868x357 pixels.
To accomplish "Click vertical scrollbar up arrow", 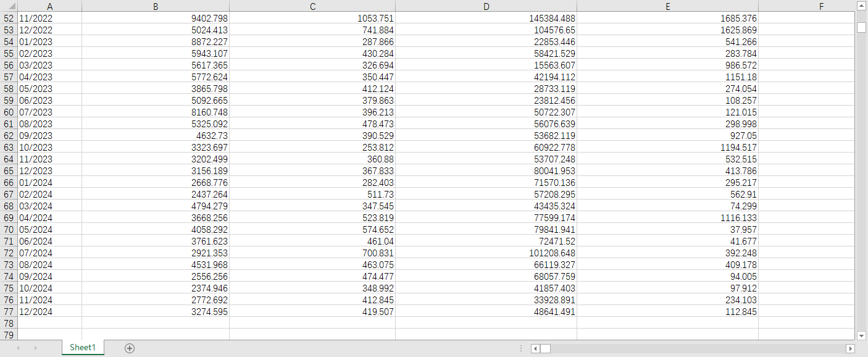I will 862,6.
